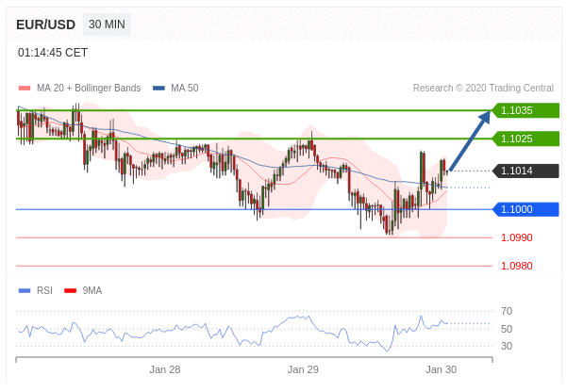Click the 1.1035 resistance price tag

pos(525,110)
